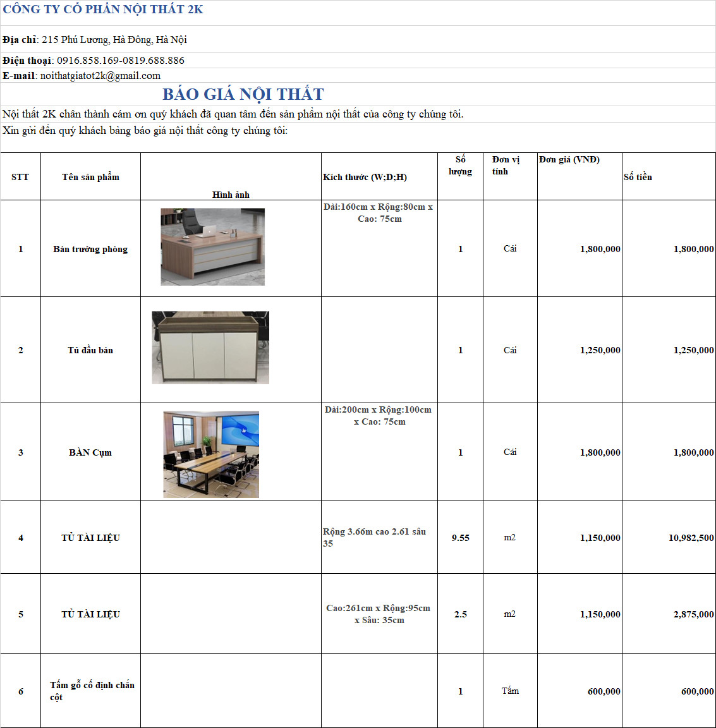This screenshot has width=716, height=728.
Task: Click the phone number 0916.858.169-0819.688.886
Action: (121, 61)
